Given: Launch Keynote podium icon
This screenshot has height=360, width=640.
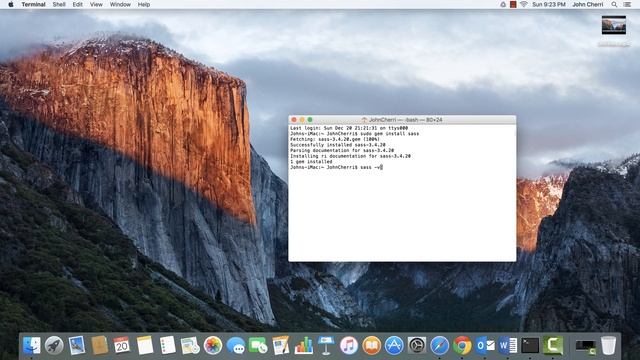Looking at the screenshot, I should tap(326, 345).
